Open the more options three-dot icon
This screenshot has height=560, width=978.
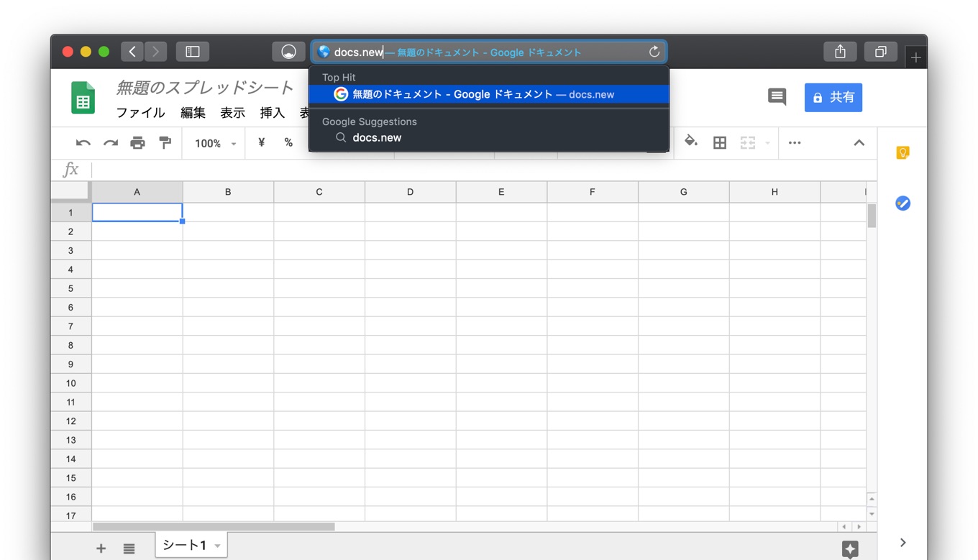click(795, 142)
